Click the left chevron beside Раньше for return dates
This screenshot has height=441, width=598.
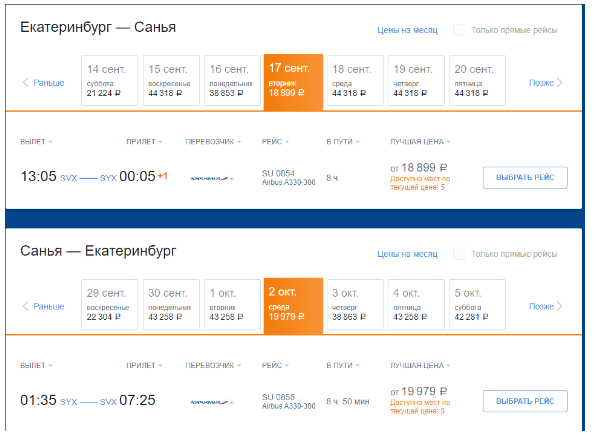[x=26, y=306]
